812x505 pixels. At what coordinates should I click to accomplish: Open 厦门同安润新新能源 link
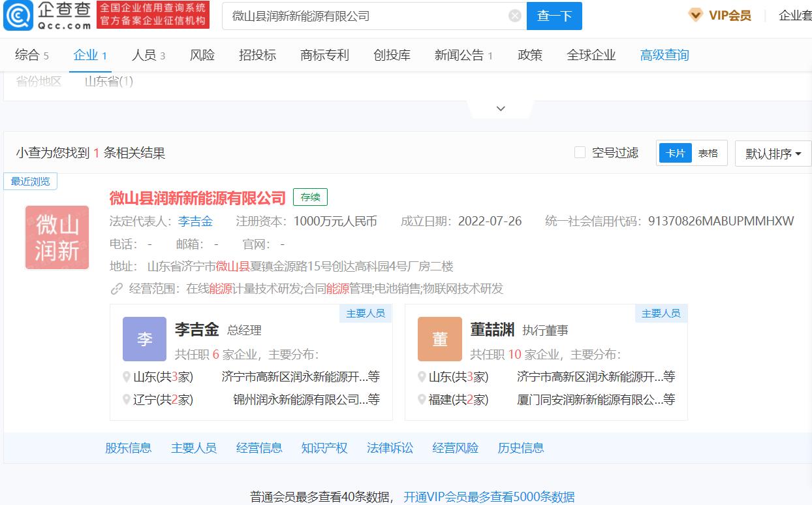(596, 399)
